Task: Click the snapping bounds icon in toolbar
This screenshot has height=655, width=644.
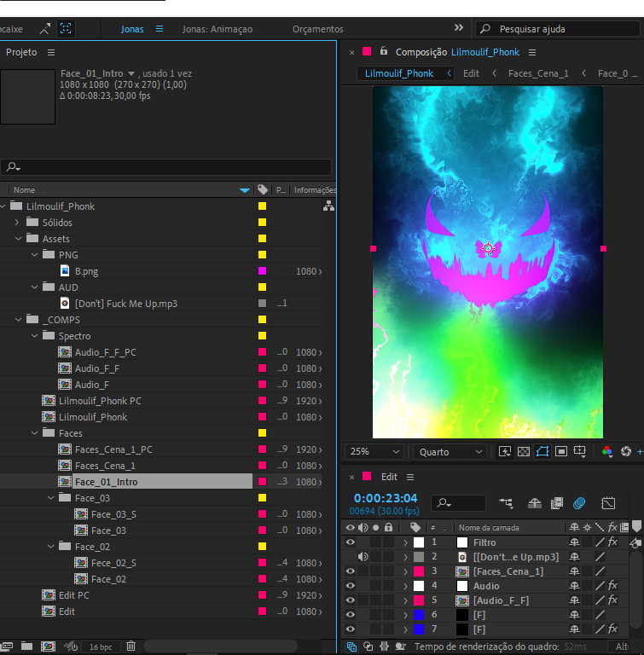Action: [66, 28]
